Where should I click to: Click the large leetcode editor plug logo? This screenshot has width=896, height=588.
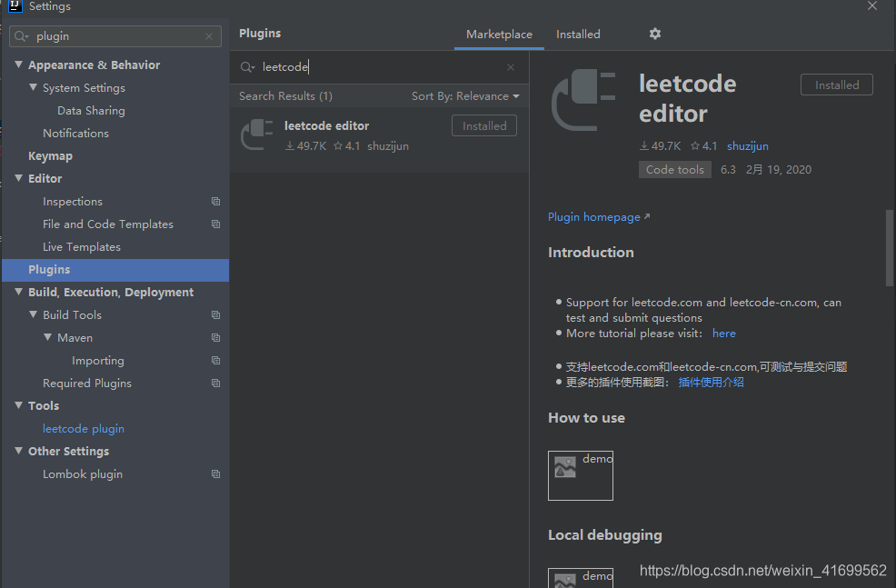[x=583, y=100]
